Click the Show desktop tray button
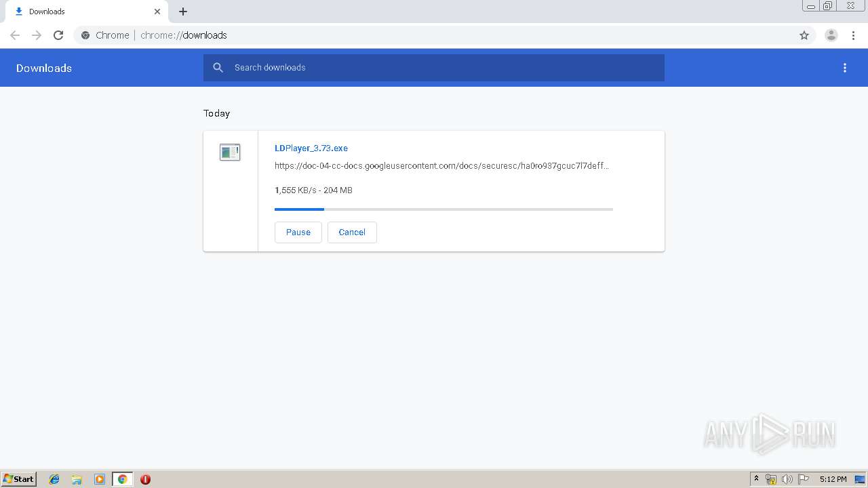The height and width of the screenshot is (488, 868). 861,479
